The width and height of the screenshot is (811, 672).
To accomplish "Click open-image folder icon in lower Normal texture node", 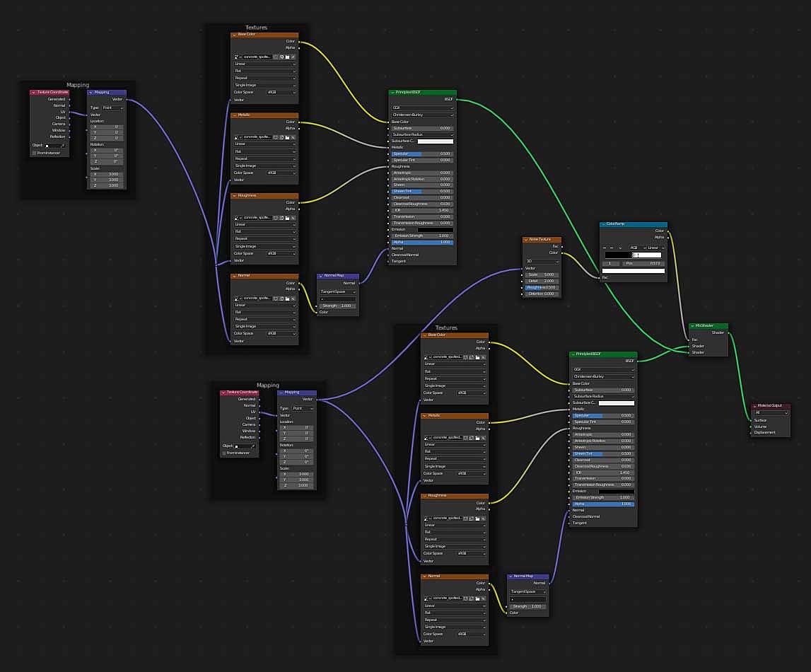I will pyautogui.click(x=477, y=598).
